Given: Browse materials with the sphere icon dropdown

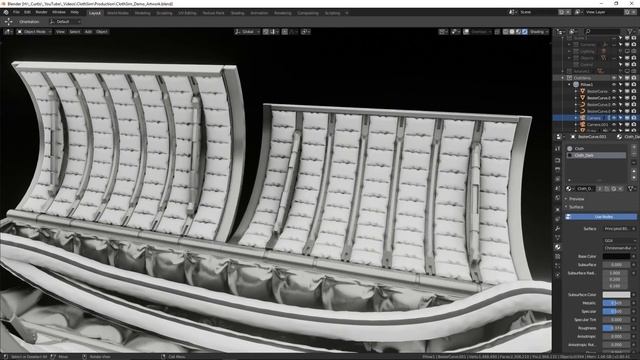Looking at the screenshot, I should coord(569,189).
